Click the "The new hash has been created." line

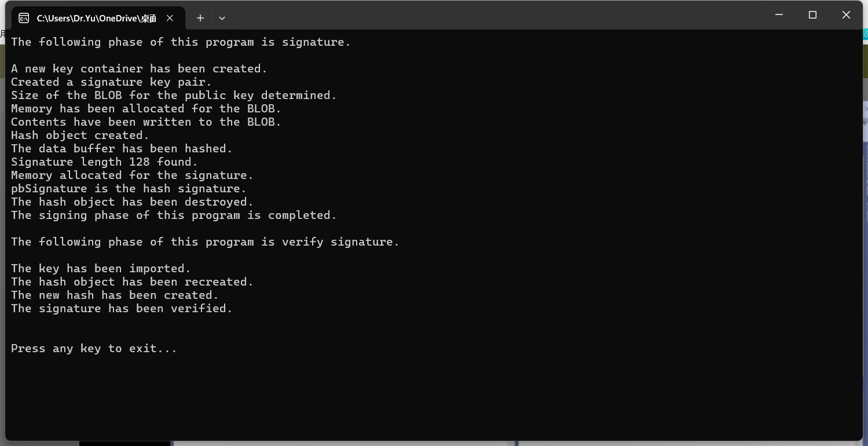[115, 295]
